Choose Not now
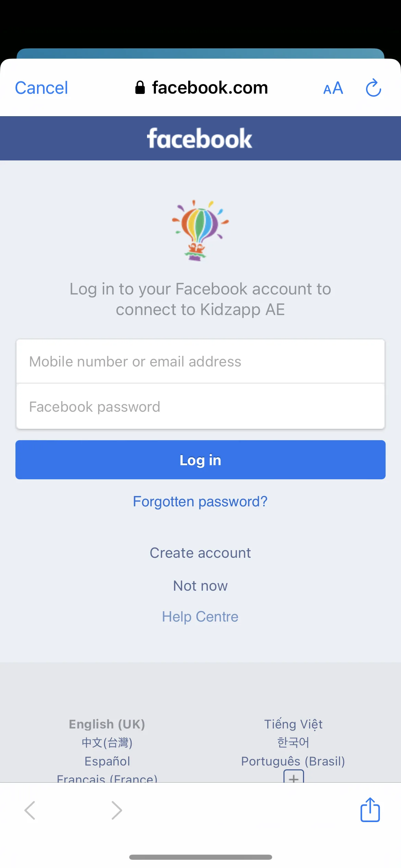 [200, 586]
